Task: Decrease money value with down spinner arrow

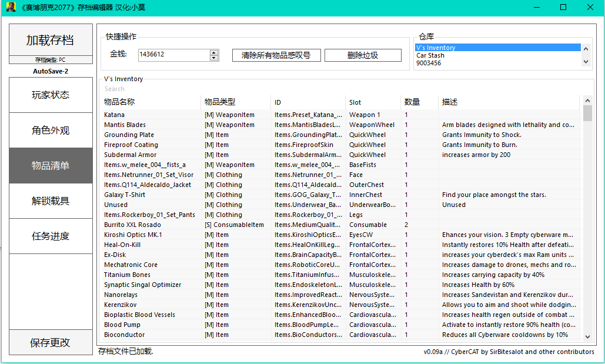Action: [x=214, y=58]
